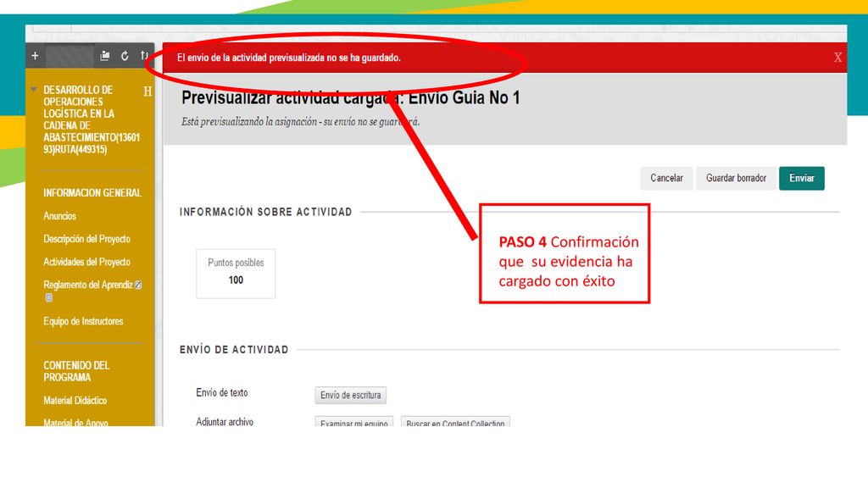Screen dimensions: 868x488
Task: Click the red banner message about unsaved preview
Action: coord(288,58)
